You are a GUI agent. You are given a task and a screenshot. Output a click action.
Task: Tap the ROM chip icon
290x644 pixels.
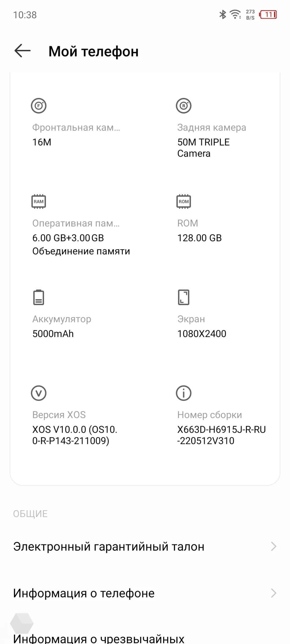click(x=184, y=201)
